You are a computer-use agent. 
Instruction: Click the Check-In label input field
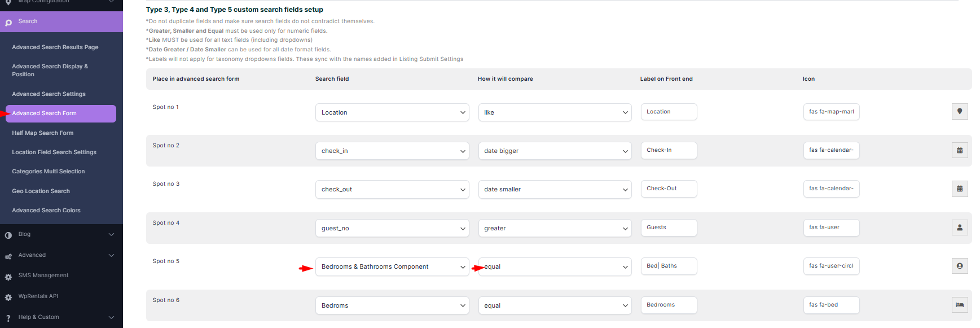coord(669,150)
